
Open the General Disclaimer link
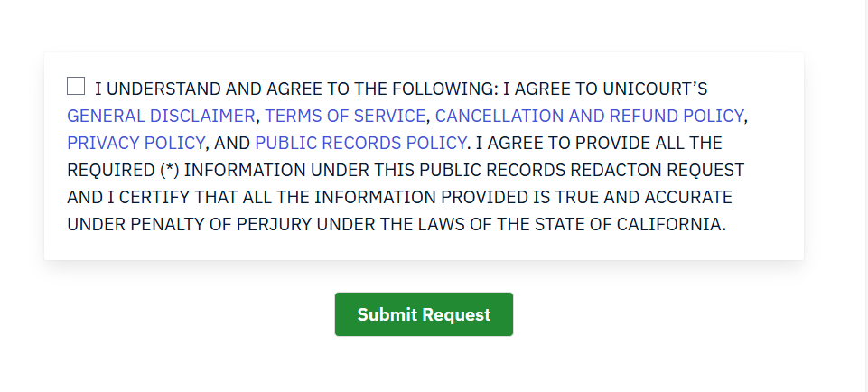click(161, 116)
